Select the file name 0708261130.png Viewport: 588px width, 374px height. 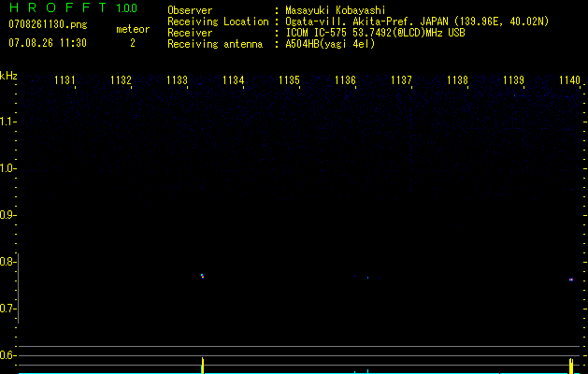[48, 24]
